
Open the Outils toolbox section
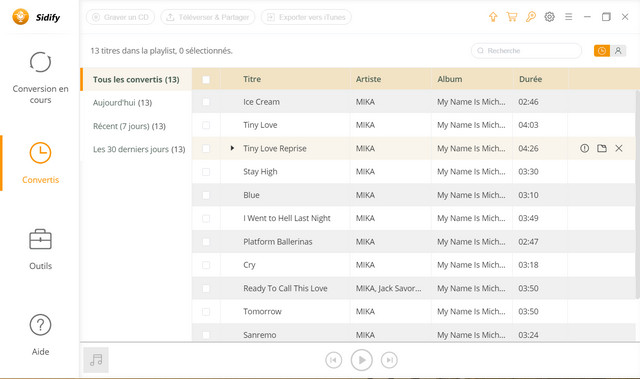40,249
